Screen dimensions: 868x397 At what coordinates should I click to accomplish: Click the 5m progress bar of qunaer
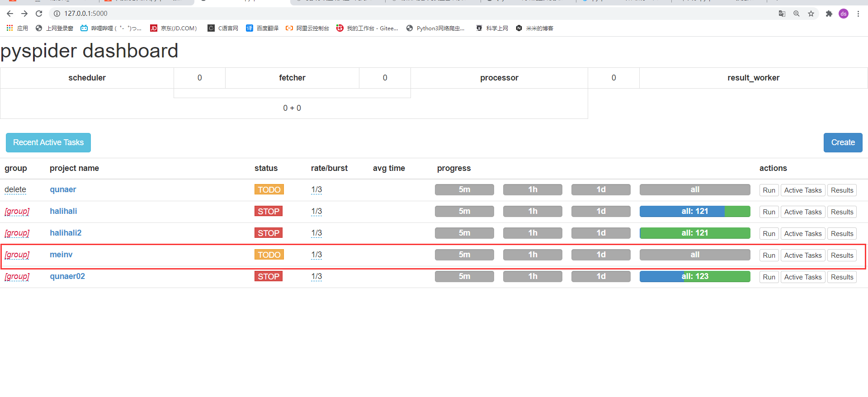click(464, 189)
